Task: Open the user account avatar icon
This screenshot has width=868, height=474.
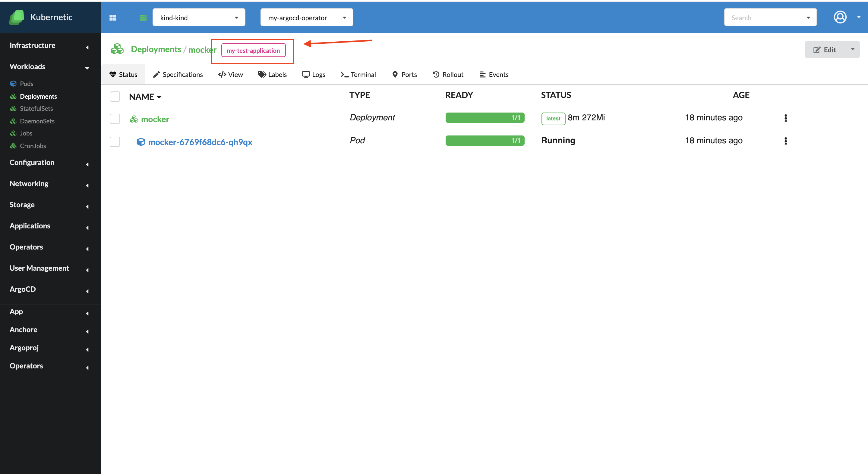Action: (x=840, y=17)
